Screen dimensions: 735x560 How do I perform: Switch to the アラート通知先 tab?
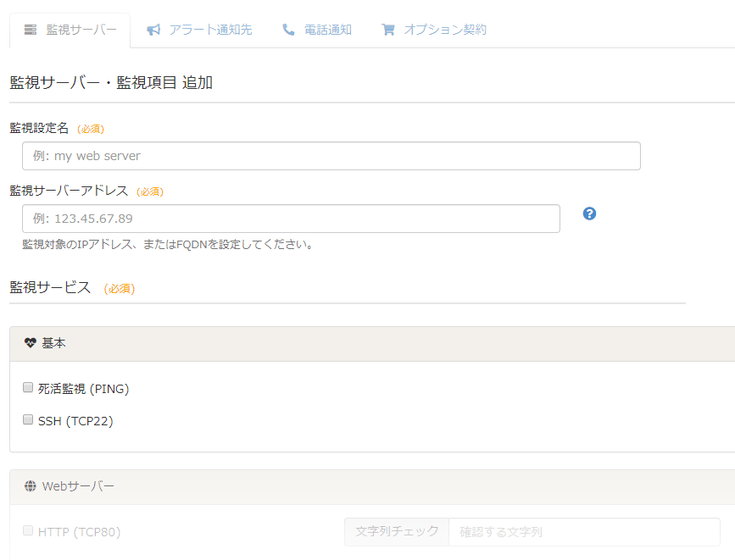pyautogui.click(x=210, y=30)
